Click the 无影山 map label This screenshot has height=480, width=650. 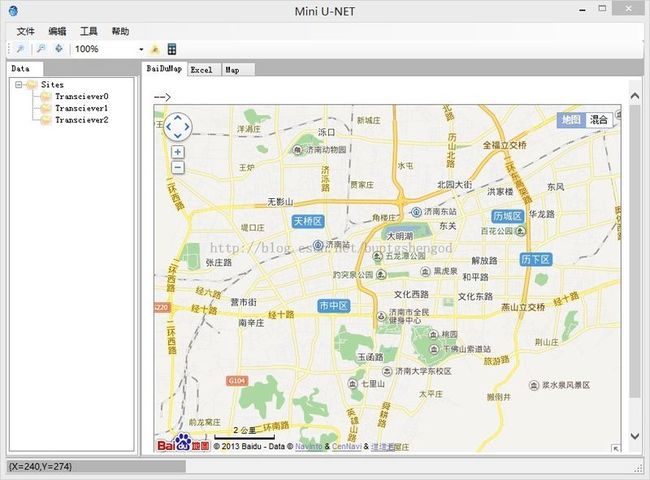[x=280, y=202]
